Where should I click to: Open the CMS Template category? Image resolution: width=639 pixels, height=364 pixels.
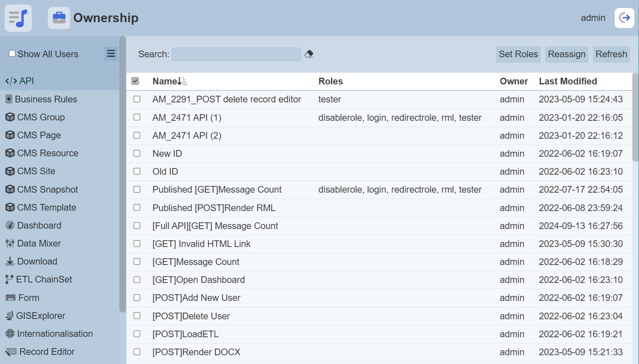coord(46,208)
